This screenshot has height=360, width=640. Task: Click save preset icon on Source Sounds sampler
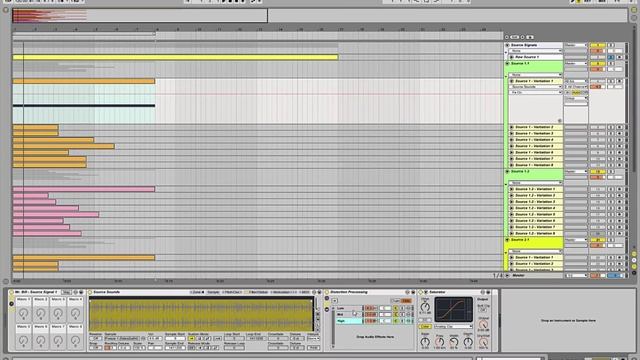click(319, 292)
